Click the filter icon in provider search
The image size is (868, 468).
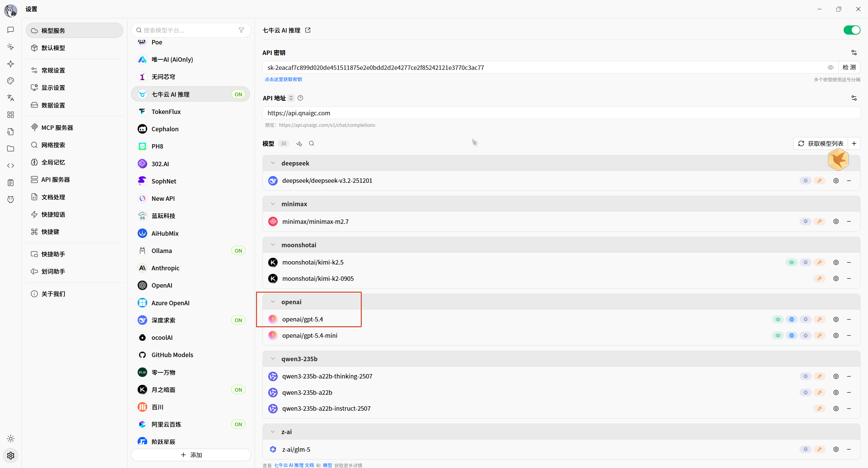(241, 30)
